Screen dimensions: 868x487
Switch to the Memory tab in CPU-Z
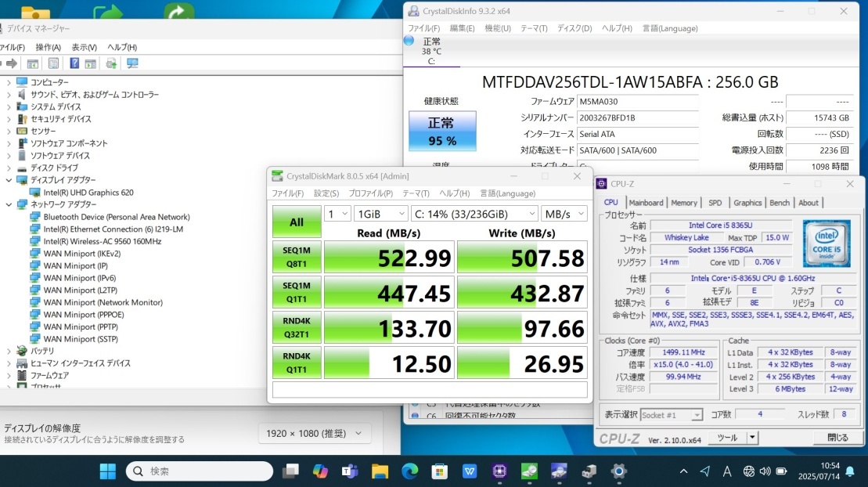(684, 203)
